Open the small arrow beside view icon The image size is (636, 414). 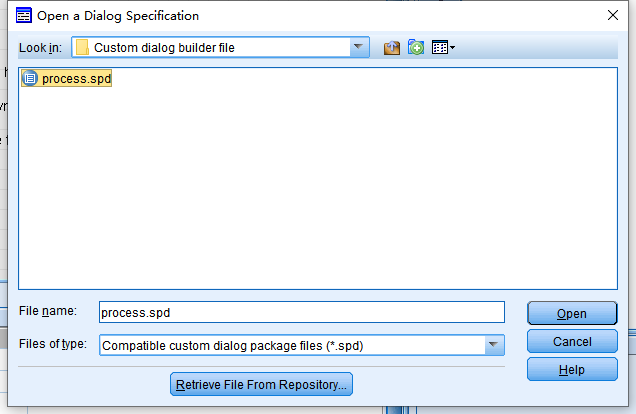tap(452, 48)
